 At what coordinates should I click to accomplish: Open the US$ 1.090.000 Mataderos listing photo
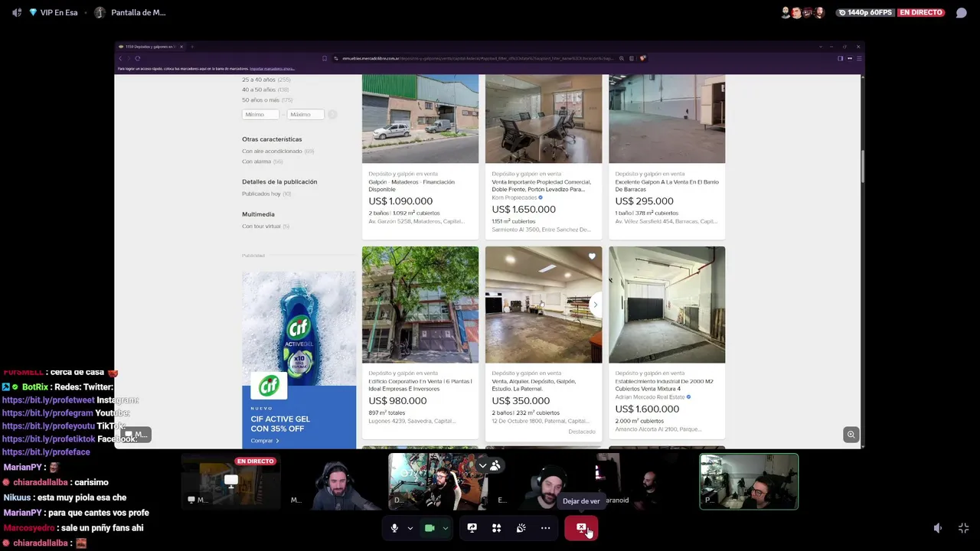[420, 119]
